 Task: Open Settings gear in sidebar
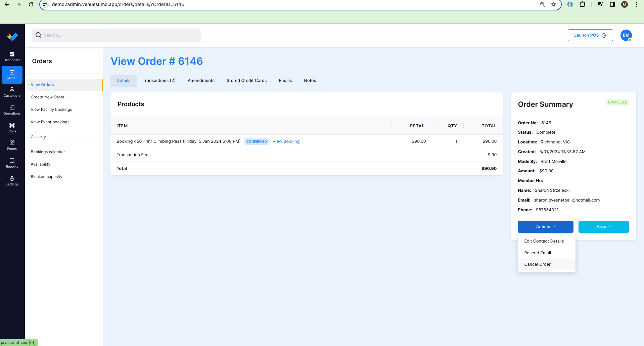12,181
